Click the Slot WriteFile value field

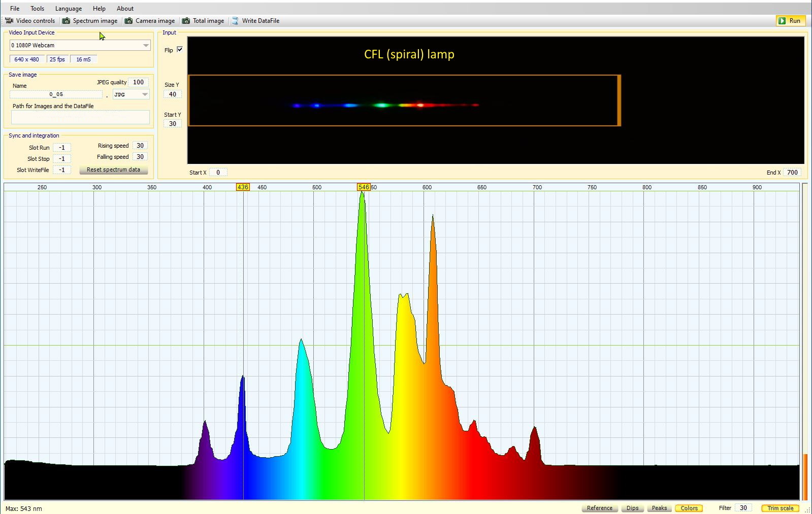[x=61, y=170]
